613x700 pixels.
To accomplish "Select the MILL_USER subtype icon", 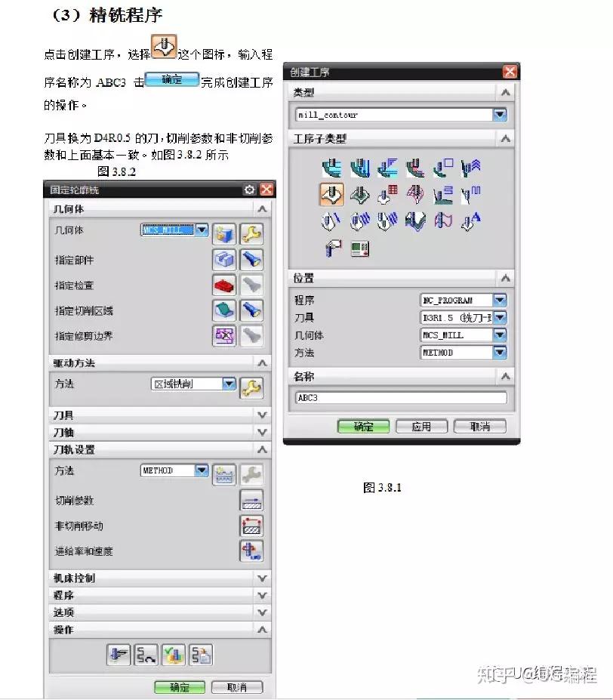I will click(x=333, y=248).
